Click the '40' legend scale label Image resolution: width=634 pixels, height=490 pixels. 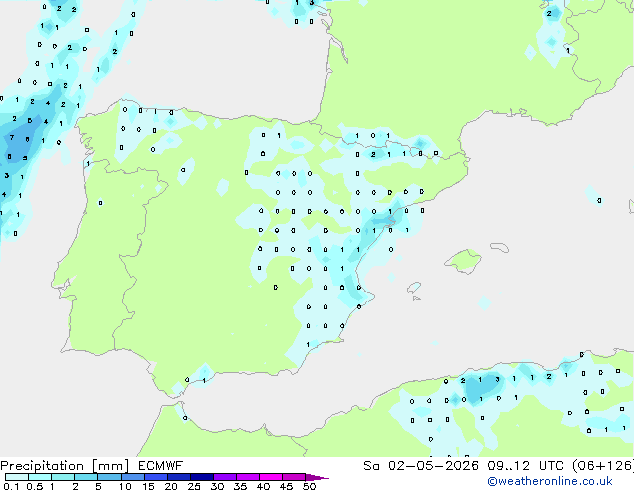(263, 486)
